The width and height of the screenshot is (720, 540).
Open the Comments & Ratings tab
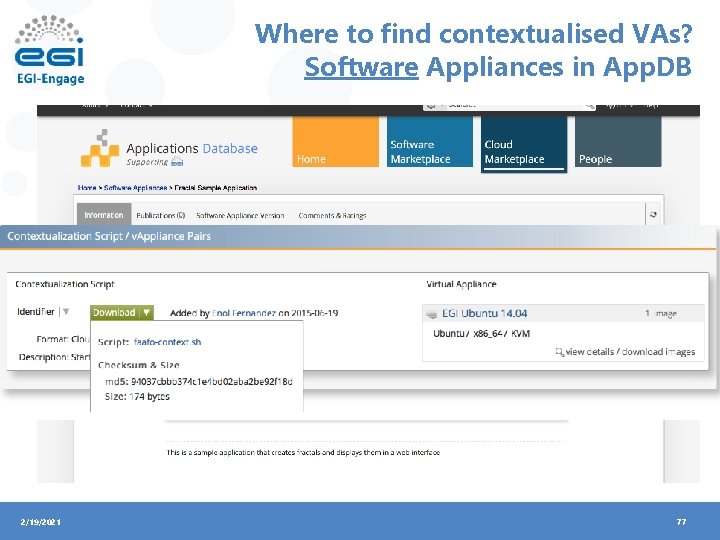[x=332, y=215]
